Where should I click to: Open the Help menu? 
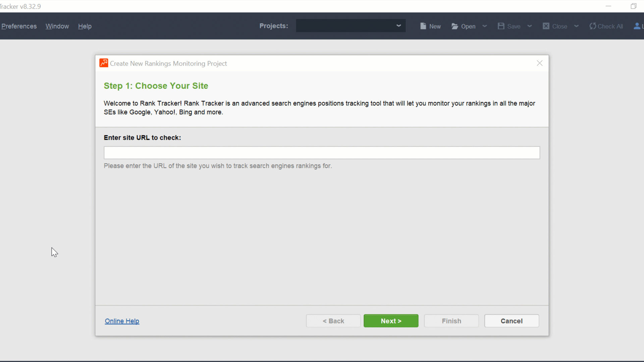(85, 26)
